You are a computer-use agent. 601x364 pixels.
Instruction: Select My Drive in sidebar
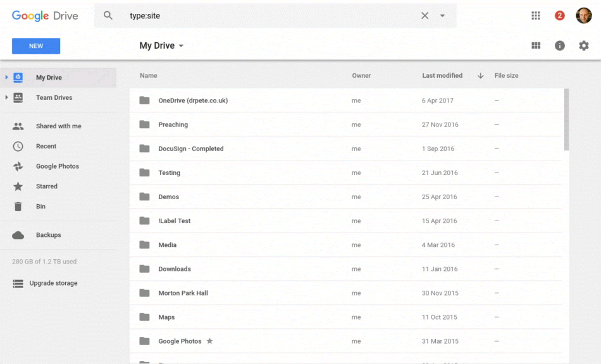(x=58, y=77)
